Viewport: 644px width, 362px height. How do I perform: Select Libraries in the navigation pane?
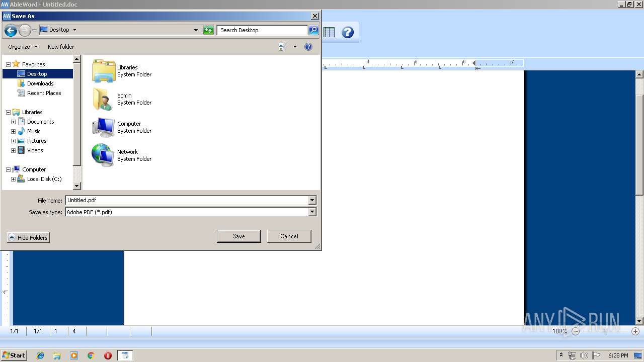[x=32, y=112]
